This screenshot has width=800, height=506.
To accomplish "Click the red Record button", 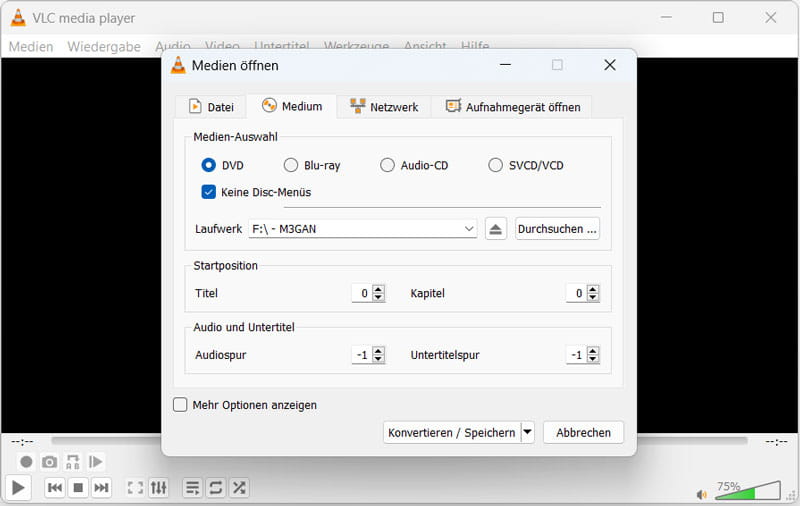I will click(26, 462).
